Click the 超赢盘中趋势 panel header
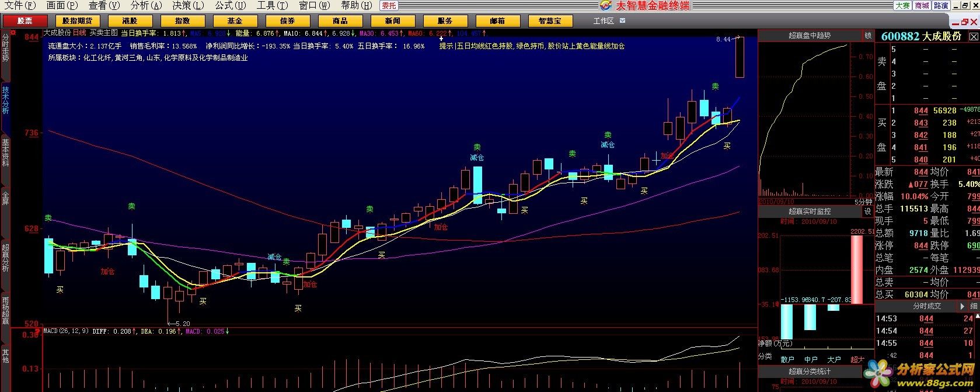Screen dimensions: 980x392 810,36
